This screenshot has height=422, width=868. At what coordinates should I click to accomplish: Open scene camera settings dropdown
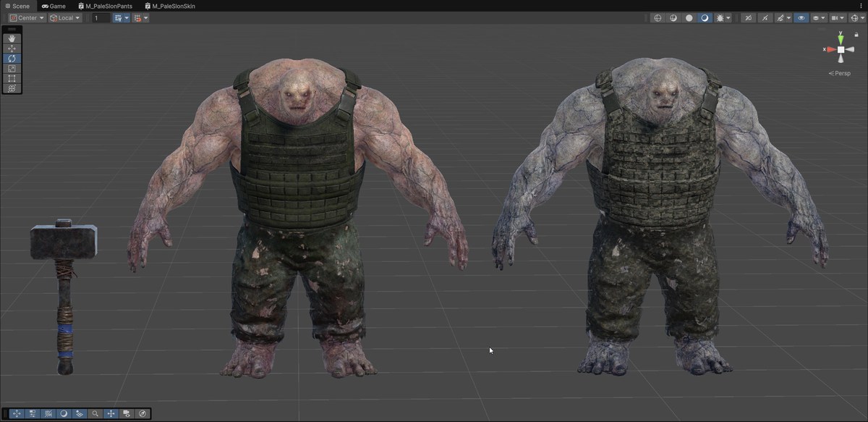pyautogui.click(x=838, y=18)
